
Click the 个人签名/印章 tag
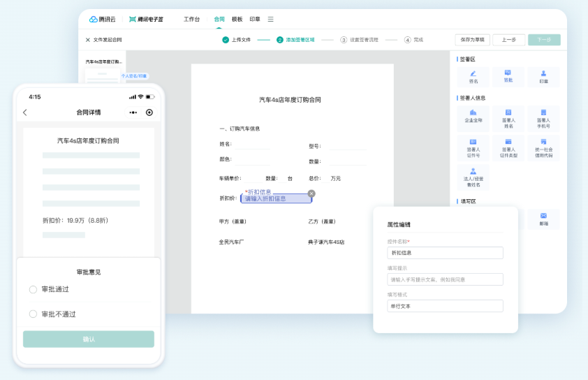134,75
